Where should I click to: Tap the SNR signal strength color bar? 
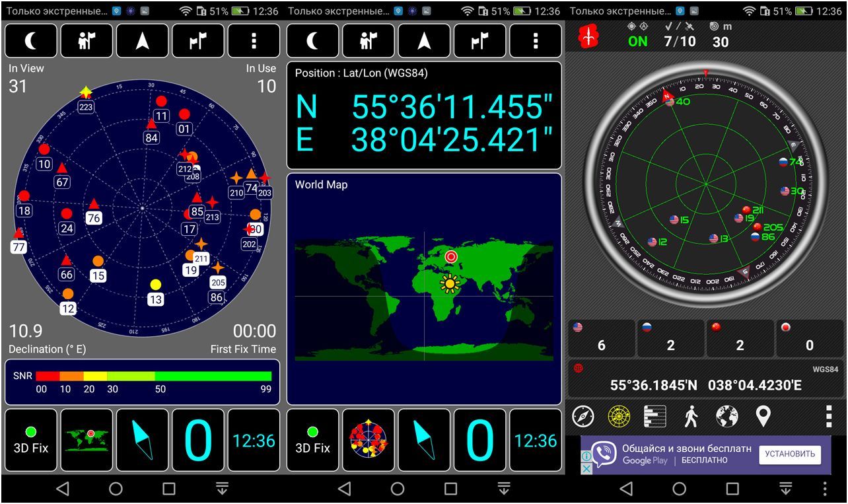[x=153, y=377]
